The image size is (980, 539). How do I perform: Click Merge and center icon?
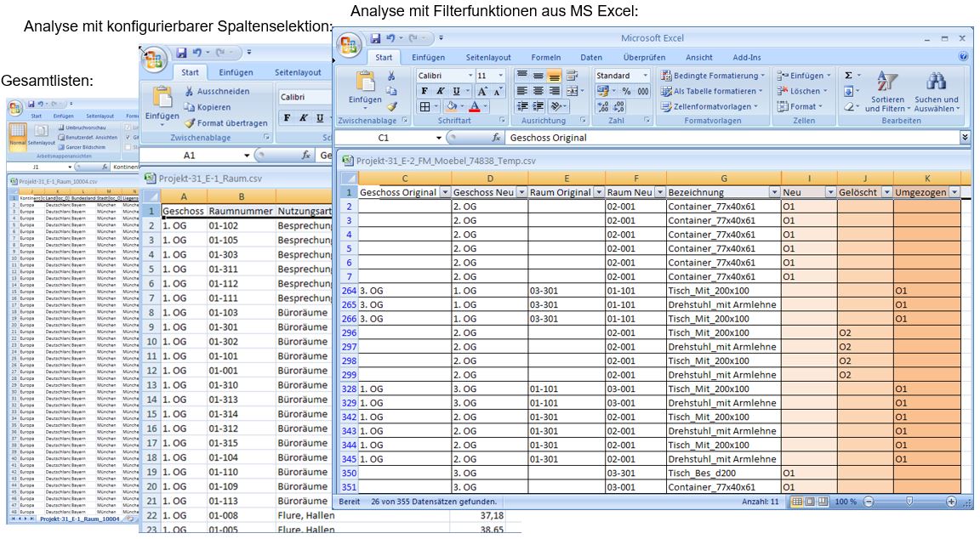[x=572, y=91]
